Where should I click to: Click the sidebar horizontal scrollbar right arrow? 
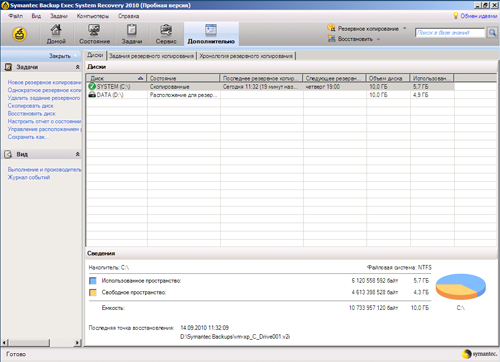pos(77,342)
